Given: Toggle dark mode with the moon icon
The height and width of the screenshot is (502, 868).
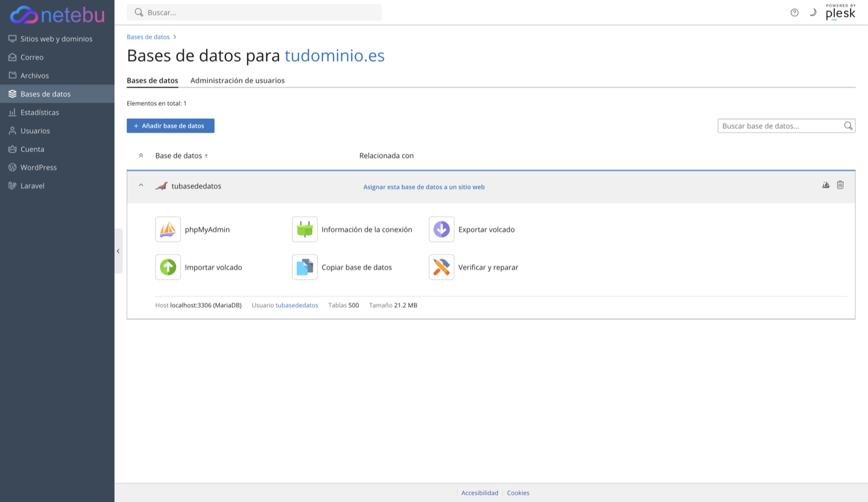Looking at the screenshot, I should (x=813, y=12).
